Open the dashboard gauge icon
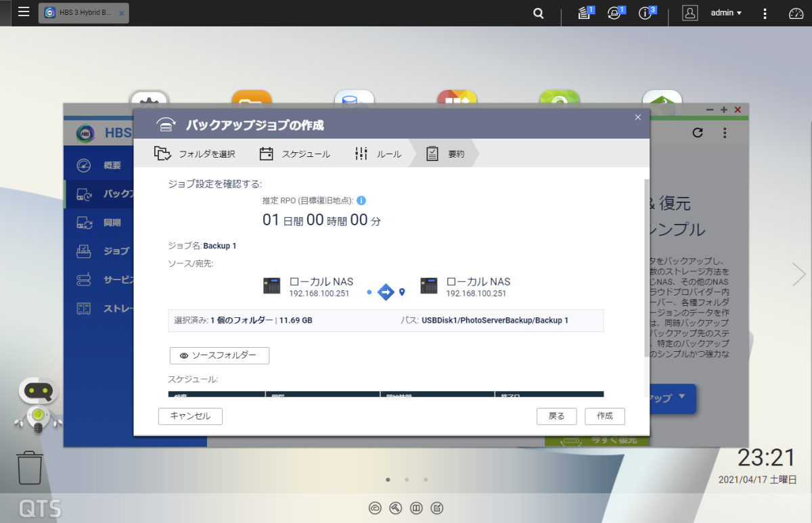 pos(796,13)
